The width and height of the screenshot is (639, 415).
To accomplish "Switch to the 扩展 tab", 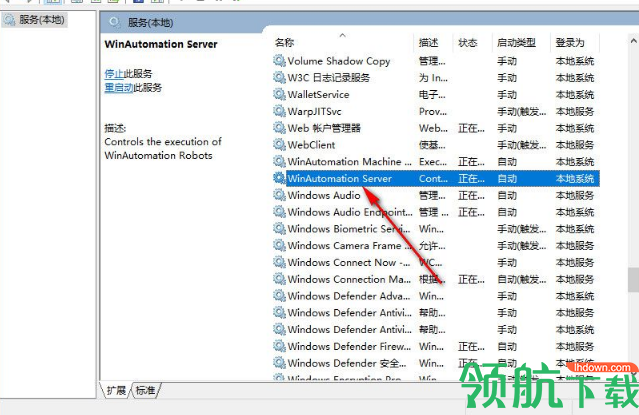I will pyautogui.click(x=116, y=391).
